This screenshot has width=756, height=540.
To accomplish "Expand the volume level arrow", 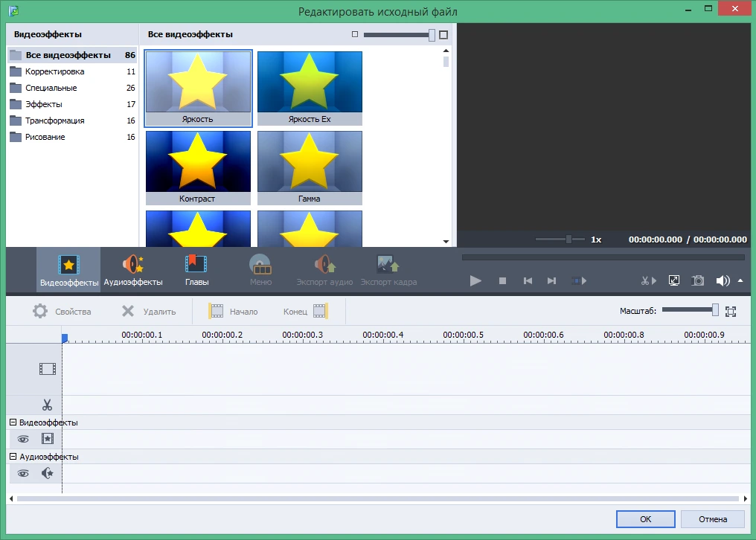I will coord(740,280).
